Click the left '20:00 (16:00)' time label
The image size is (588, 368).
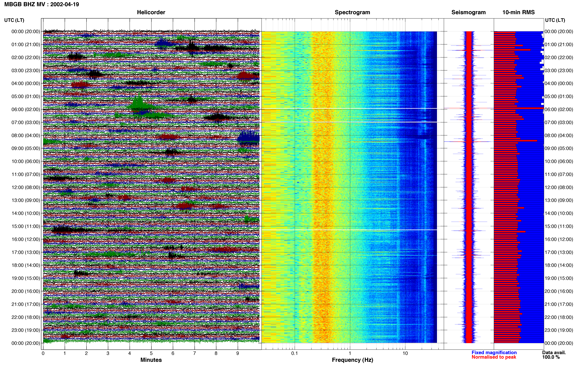point(26,291)
